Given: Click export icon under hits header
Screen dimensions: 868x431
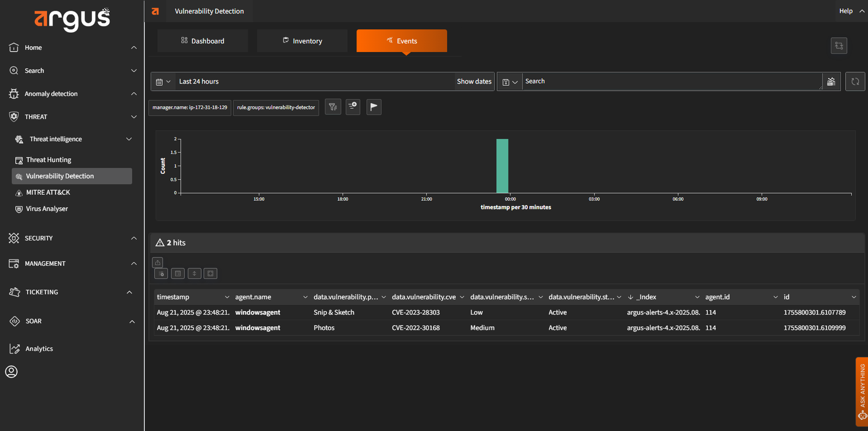Looking at the screenshot, I should [157, 263].
